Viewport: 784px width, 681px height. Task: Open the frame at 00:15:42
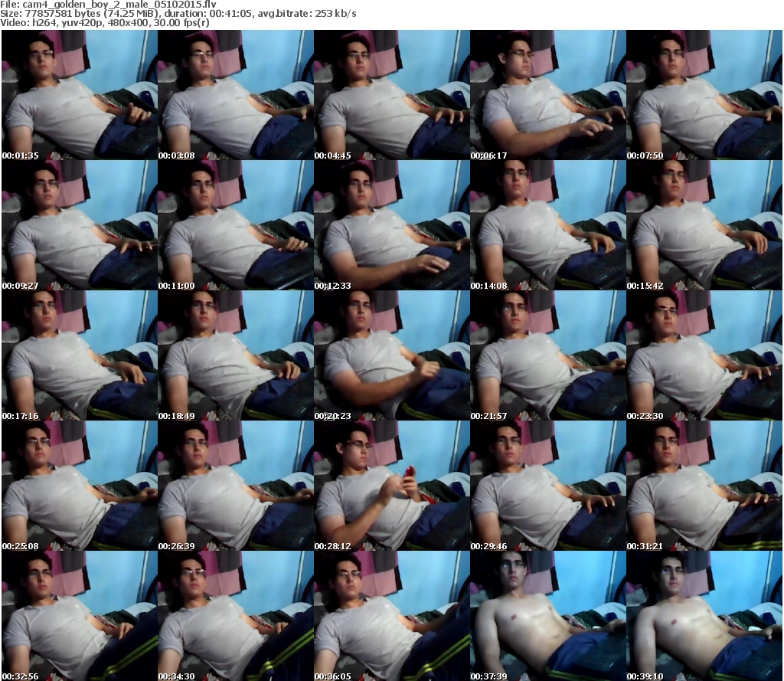[704, 225]
